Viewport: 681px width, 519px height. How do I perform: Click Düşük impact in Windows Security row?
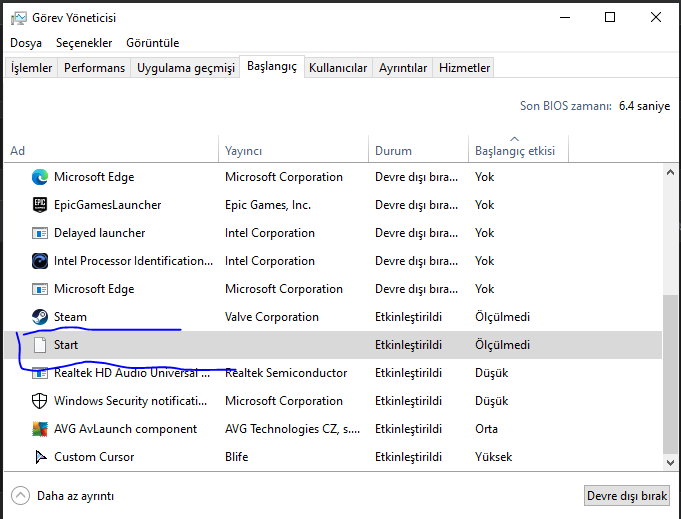point(492,401)
